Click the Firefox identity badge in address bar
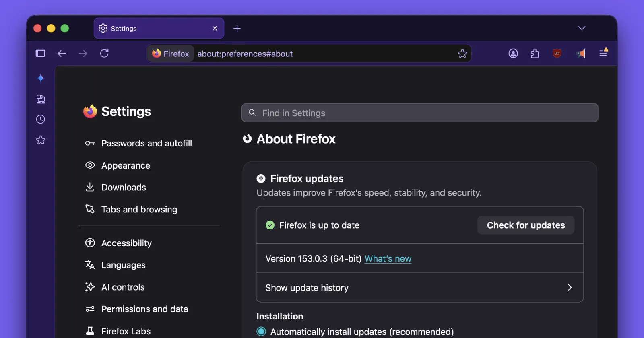644x338 pixels. click(x=171, y=54)
